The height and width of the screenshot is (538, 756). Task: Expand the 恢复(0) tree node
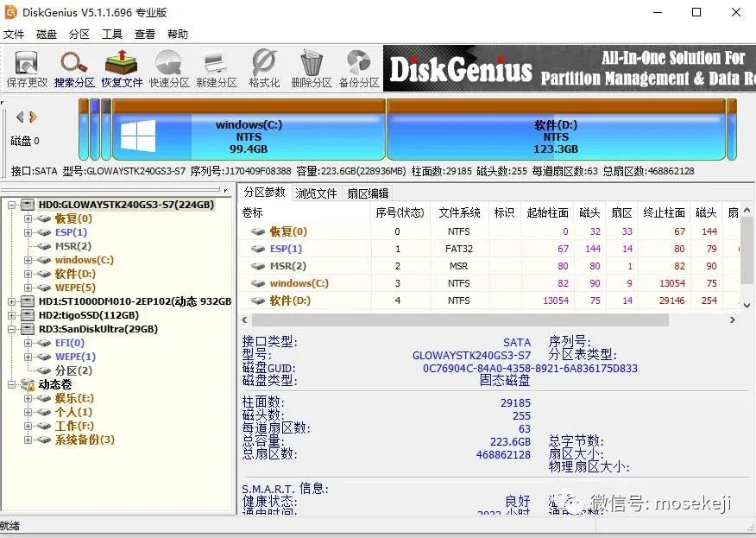(28, 218)
